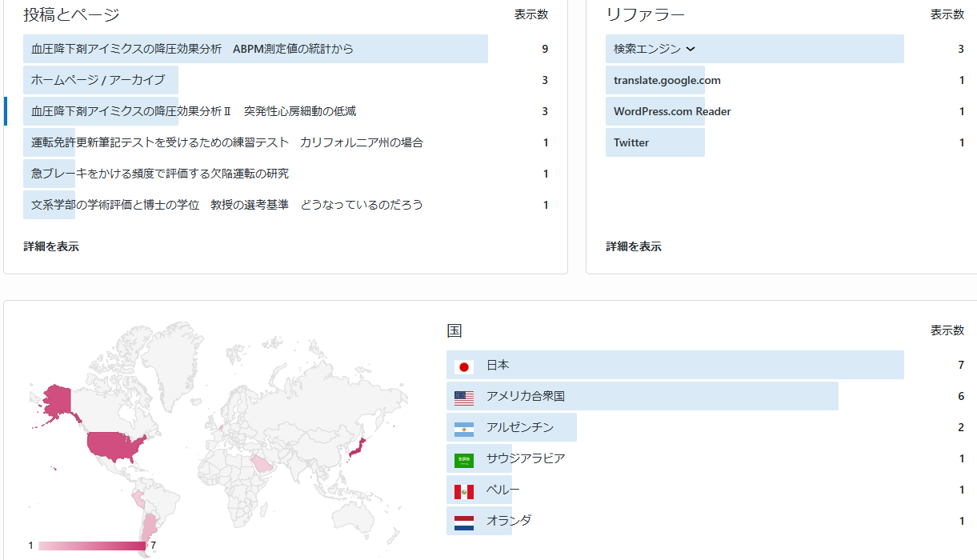Click the Japan flag icon
Image resolution: width=977 pixels, height=560 pixels.
tap(464, 366)
